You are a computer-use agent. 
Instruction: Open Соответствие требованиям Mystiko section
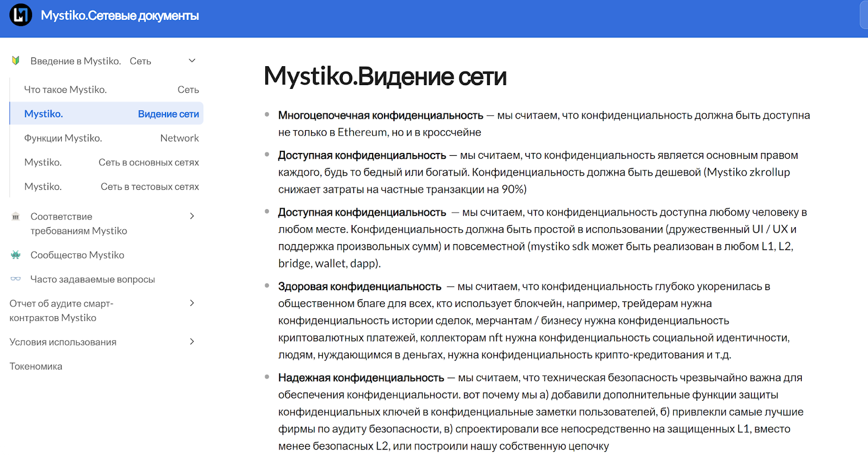coord(79,223)
